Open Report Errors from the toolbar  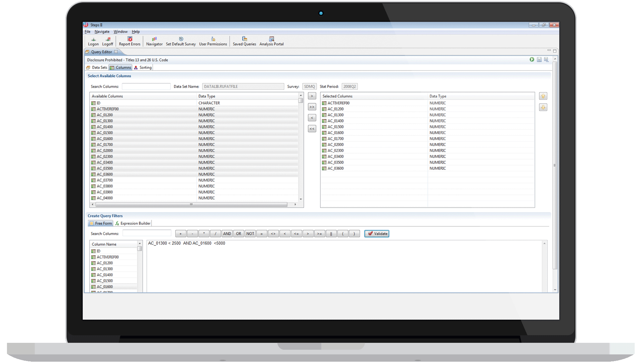130,41
